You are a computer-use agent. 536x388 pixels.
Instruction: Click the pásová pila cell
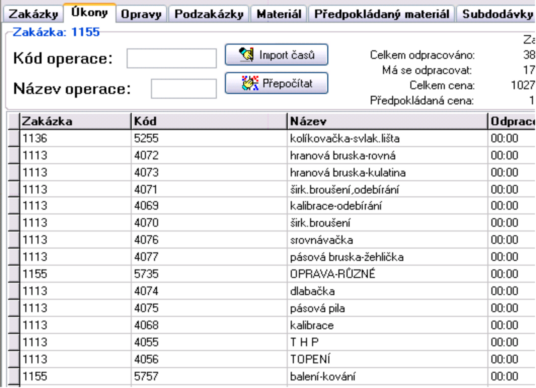[387, 308]
